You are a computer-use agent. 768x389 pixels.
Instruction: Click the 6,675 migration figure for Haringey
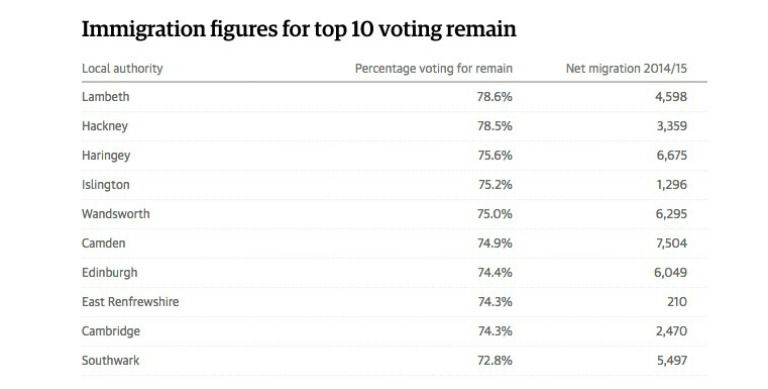[x=672, y=156]
